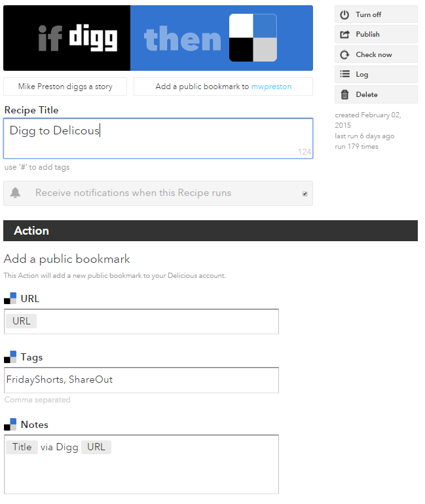The image size is (425, 504).
Task: Focus the Recipe Title text field
Action: click(158, 138)
